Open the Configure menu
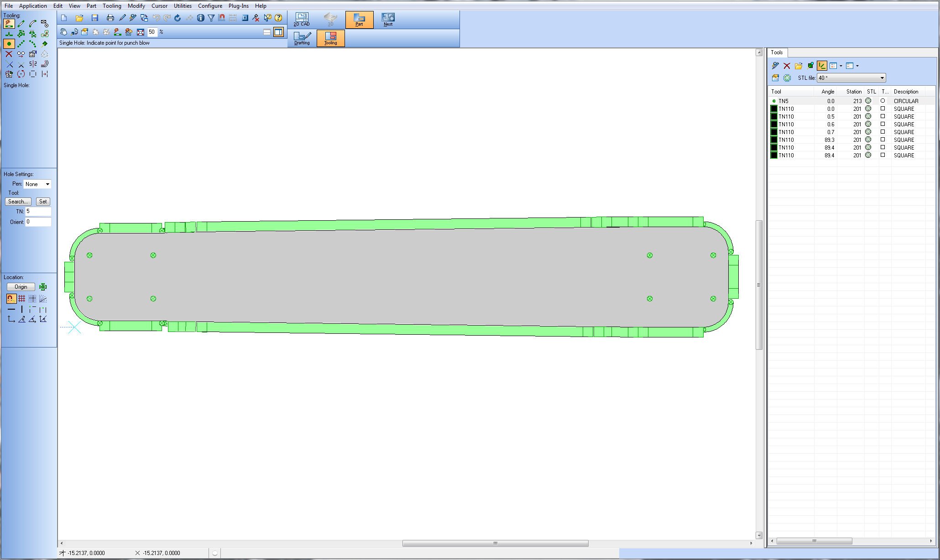 (210, 6)
